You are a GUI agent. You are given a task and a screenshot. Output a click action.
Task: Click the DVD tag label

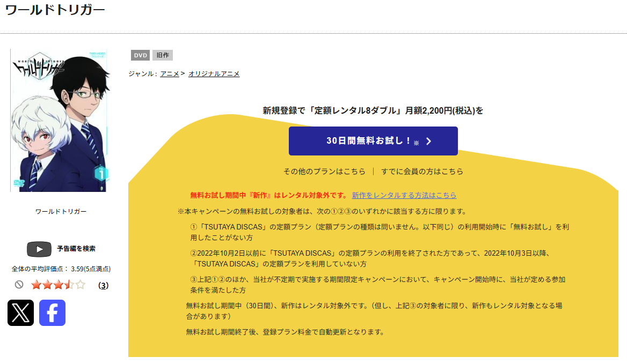(140, 55)
